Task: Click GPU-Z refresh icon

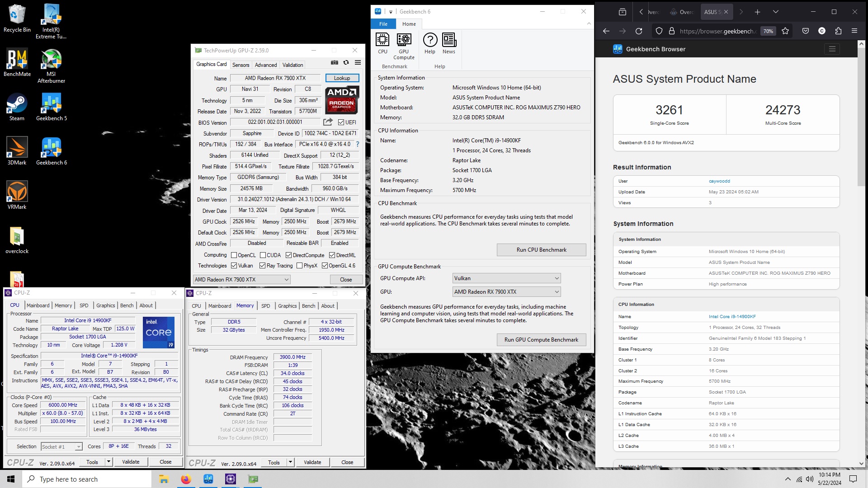Action: click(346, 62)
